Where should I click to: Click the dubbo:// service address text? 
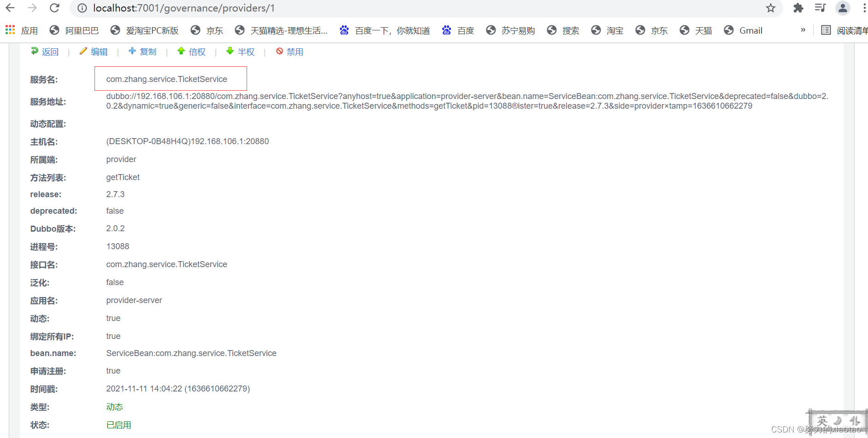(467, 101)
